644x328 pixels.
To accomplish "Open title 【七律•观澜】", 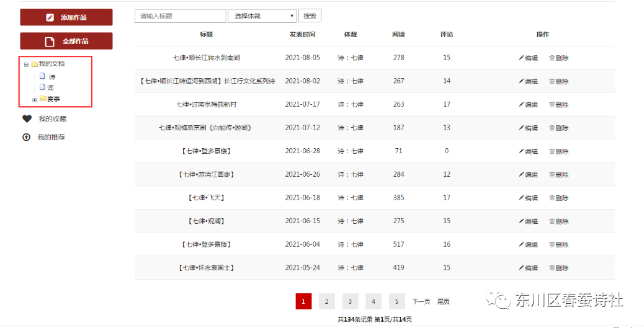I will (x=206, y=221).
